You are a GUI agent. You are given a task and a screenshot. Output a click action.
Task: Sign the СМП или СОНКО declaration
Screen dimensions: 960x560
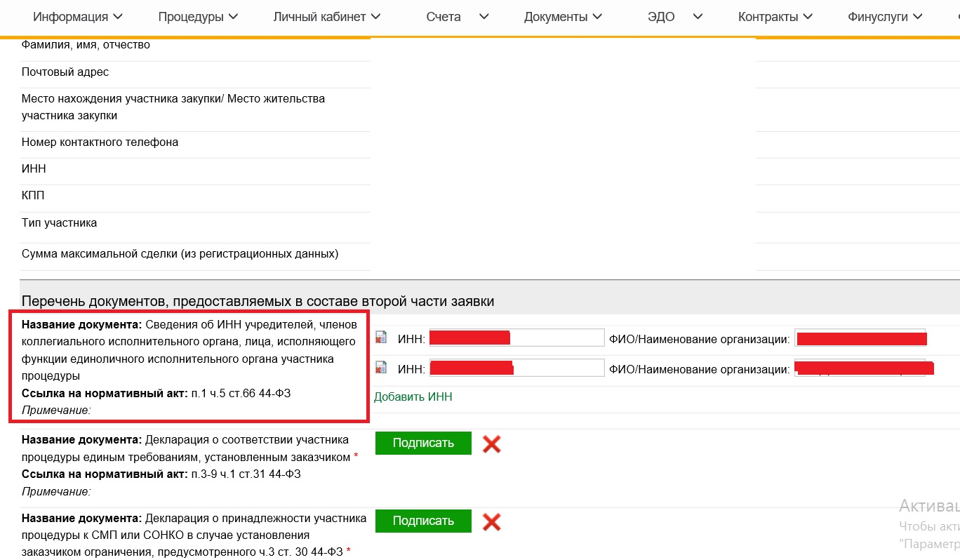(423, 521)
